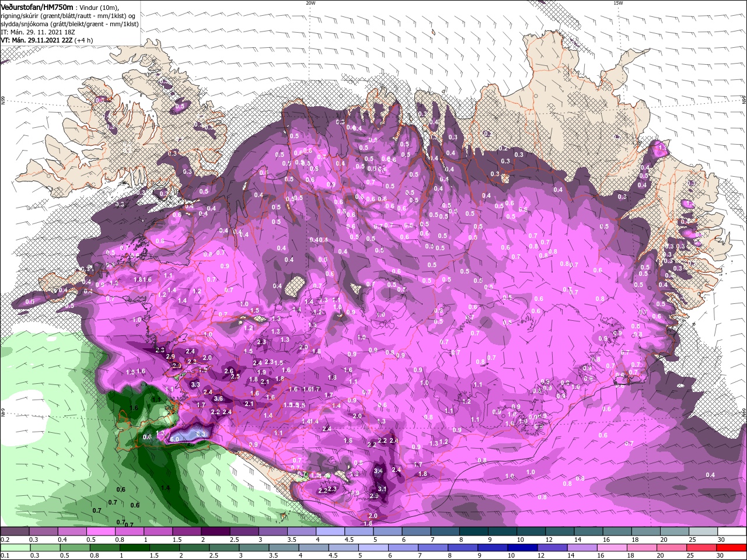
Task: Click the 'VT: Mán. 29.11.2021 22Z' valid time
Action: (x=36, y=40)
